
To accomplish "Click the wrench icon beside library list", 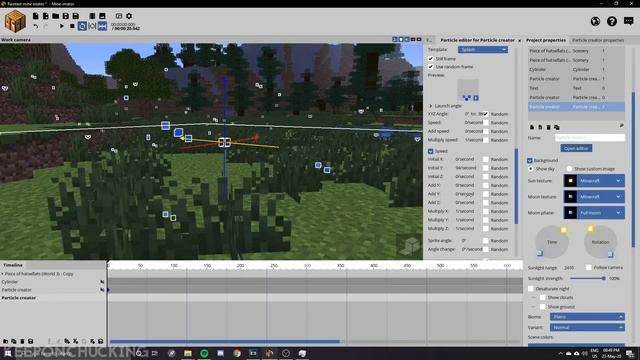I will point(621,126).
